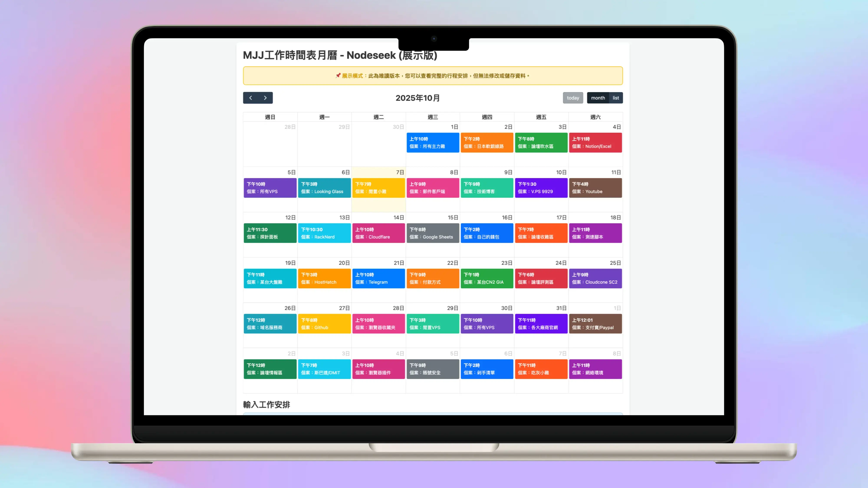Click the 週日 column header

point(270,117)
